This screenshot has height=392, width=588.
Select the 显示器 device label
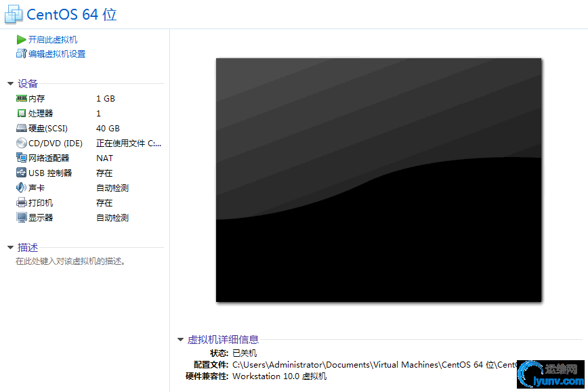pyautogui.click(x=41, y=218)
